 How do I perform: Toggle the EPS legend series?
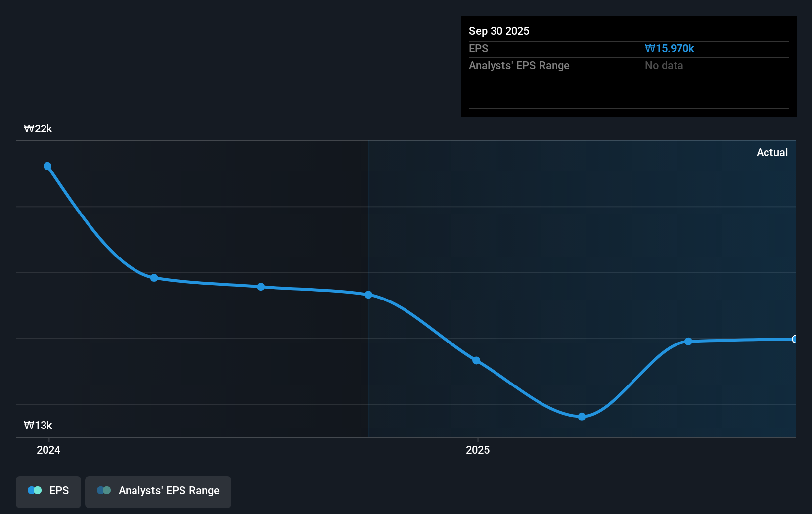[x=48, y=492]
